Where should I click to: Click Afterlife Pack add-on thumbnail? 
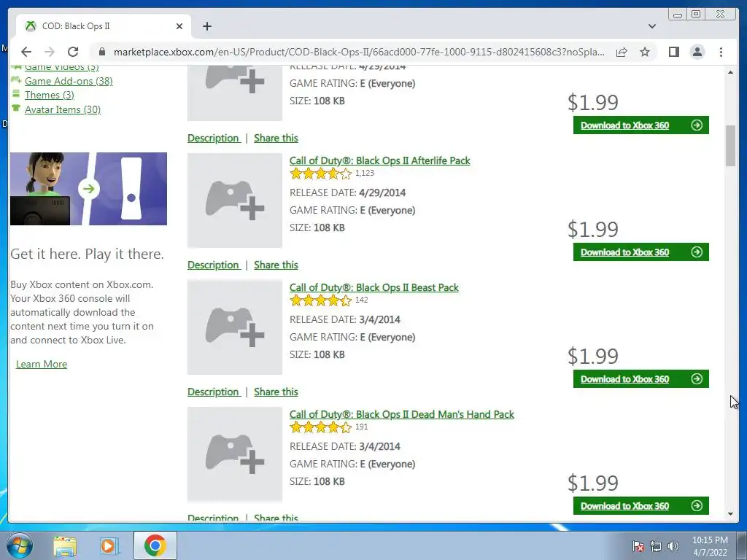(235, 201)
